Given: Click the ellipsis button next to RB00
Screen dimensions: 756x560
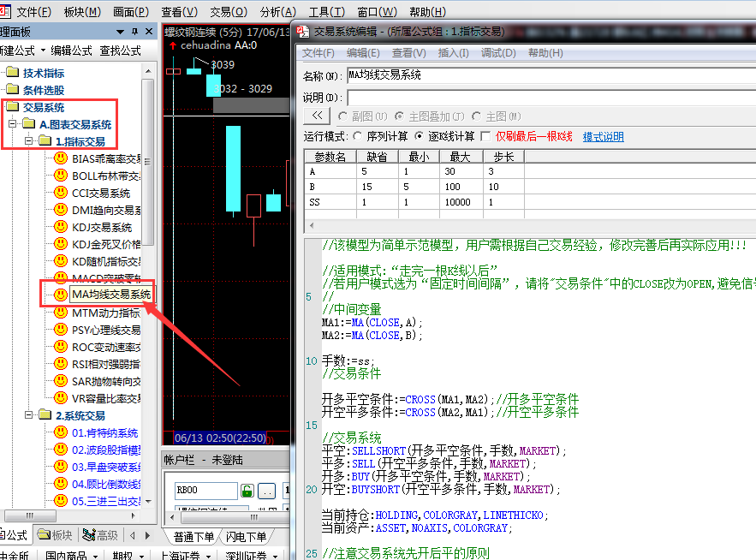Looking at the screenshot, I should (x=266, y=491).
